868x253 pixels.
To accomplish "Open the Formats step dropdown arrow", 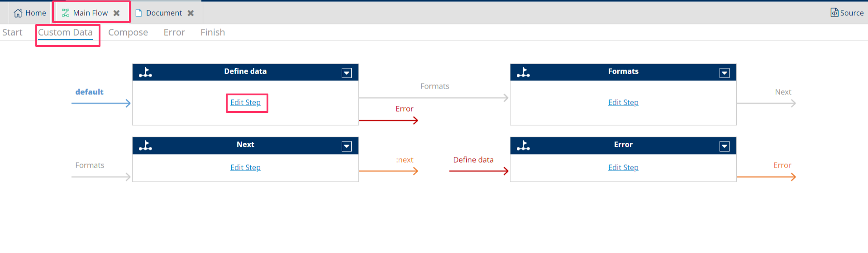I will [725, 73].
